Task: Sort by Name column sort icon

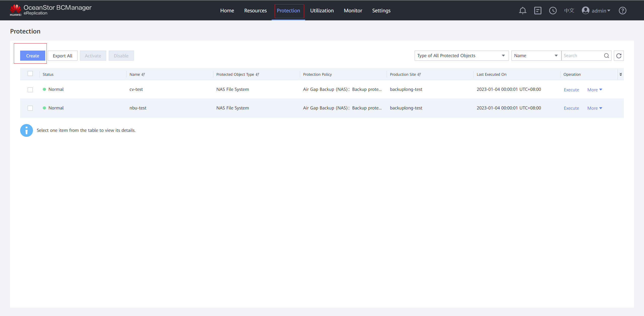Action: tap(143, 74)
